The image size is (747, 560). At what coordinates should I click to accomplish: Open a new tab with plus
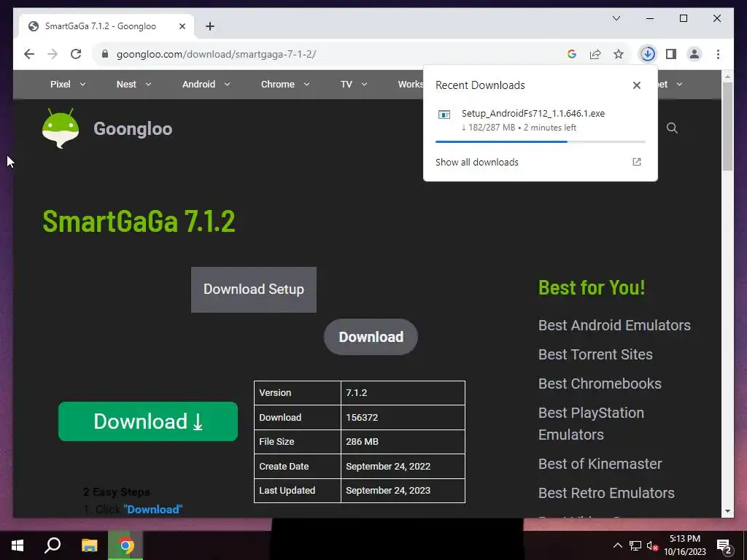pos(210,26)
